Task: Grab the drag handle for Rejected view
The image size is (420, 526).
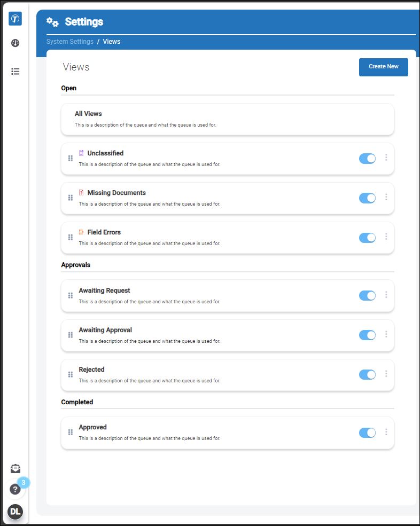Action: 71,374
